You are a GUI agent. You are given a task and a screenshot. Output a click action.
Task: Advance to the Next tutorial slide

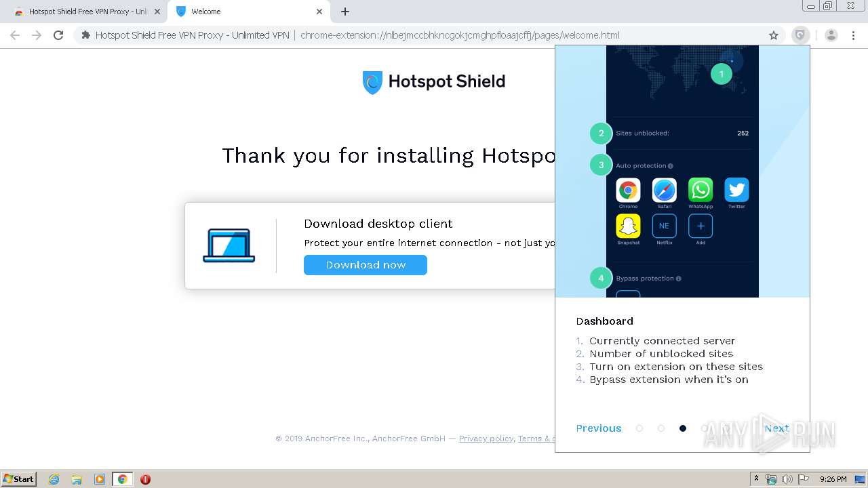(776, 428)
